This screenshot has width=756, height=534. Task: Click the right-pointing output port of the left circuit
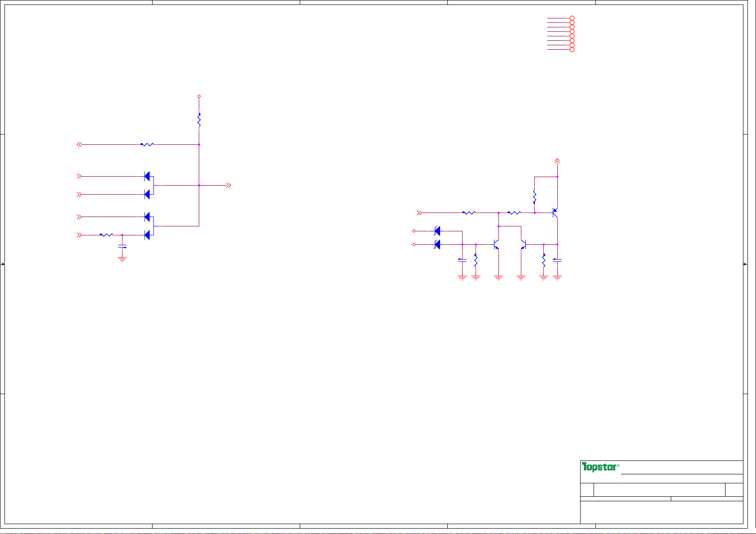point(228,185)
